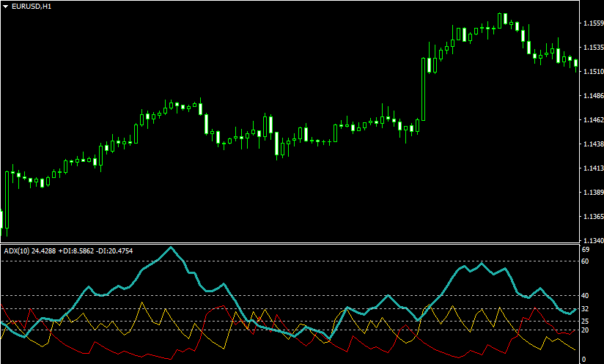604x364 pixels.
Task: Open the dropdown triangle beside EURUSD,H1
Action: click(5, 7)
